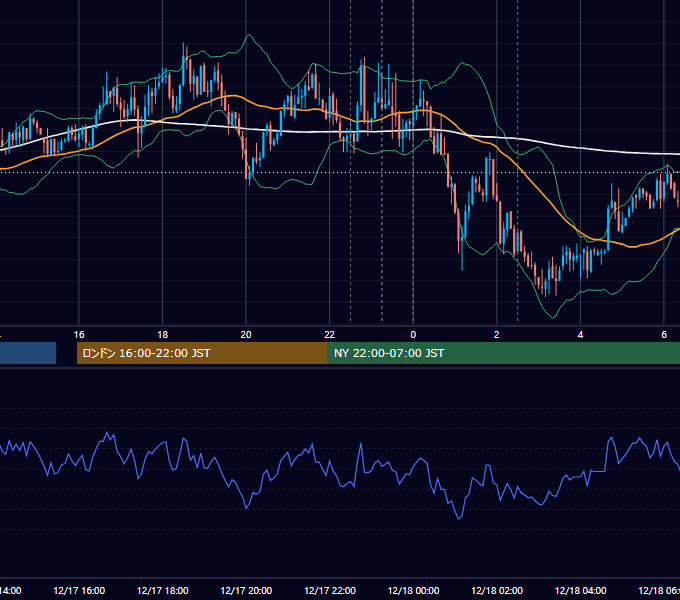Click the NY 22:00-07:00 JST session bar
The image size is (680, 600).
tap(503, 353)
